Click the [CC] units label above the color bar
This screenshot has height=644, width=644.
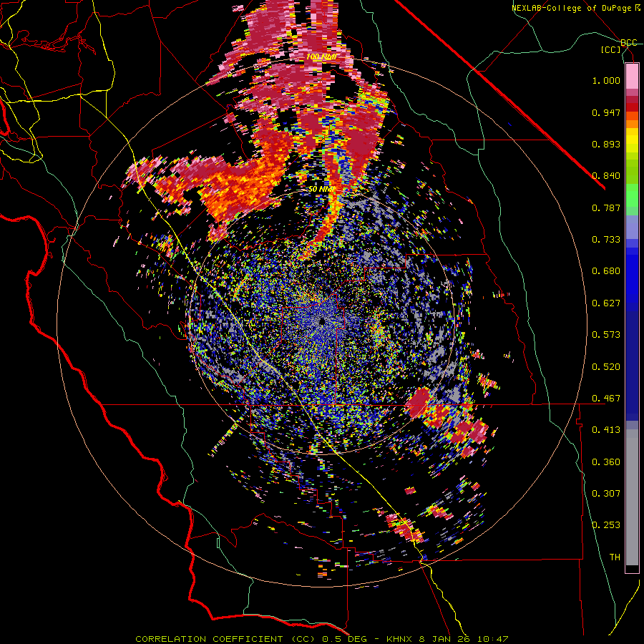point(611,49)
